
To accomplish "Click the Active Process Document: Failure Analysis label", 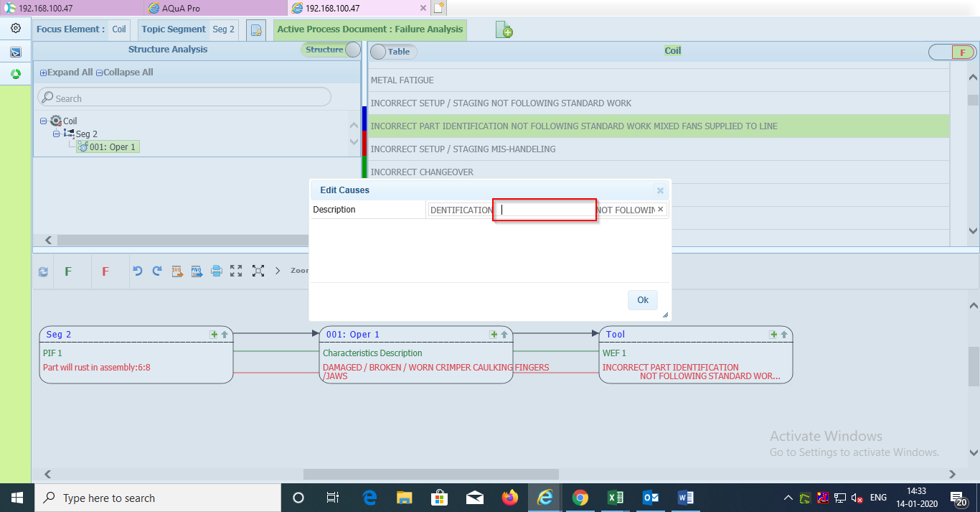I will pos(370,29).
